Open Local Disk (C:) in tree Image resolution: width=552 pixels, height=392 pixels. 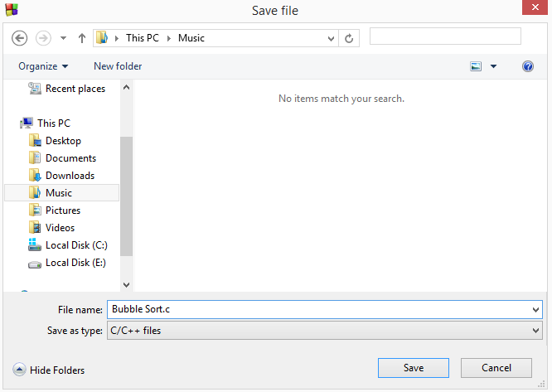coord(76,245)
